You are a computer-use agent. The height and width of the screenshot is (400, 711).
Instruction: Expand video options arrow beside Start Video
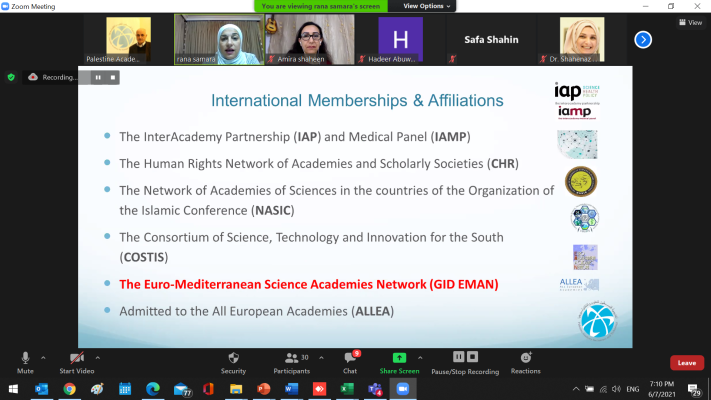click(101, 356)
